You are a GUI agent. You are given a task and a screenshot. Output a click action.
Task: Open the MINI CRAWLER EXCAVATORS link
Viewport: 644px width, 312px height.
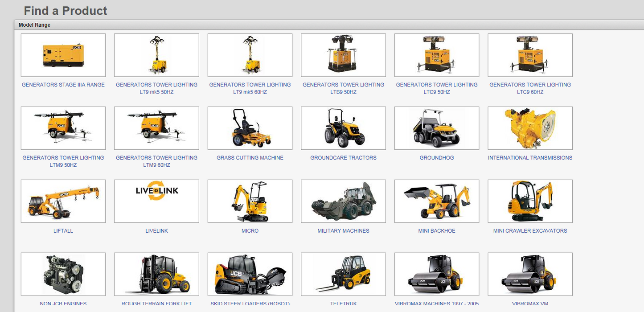click(530, 231)
